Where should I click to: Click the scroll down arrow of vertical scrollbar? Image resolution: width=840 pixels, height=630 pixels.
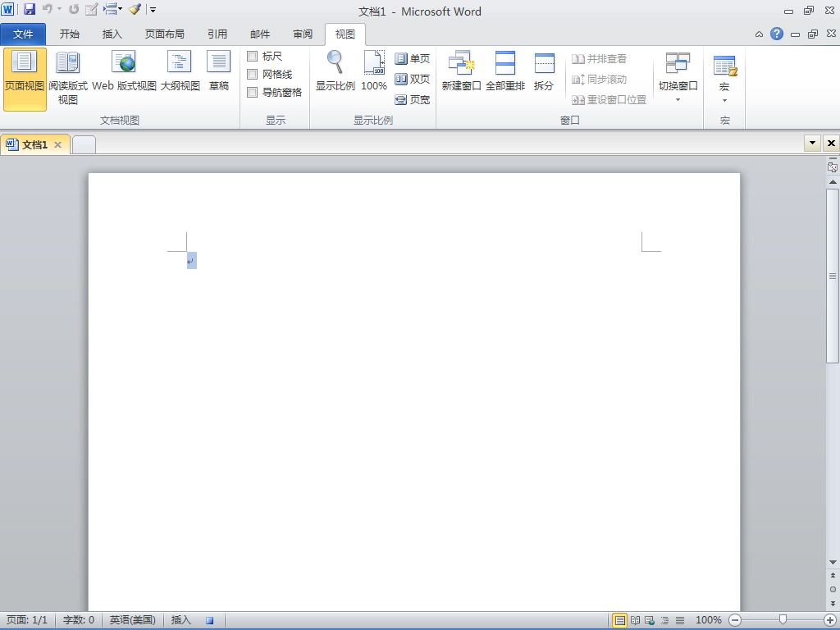[833, 562]
